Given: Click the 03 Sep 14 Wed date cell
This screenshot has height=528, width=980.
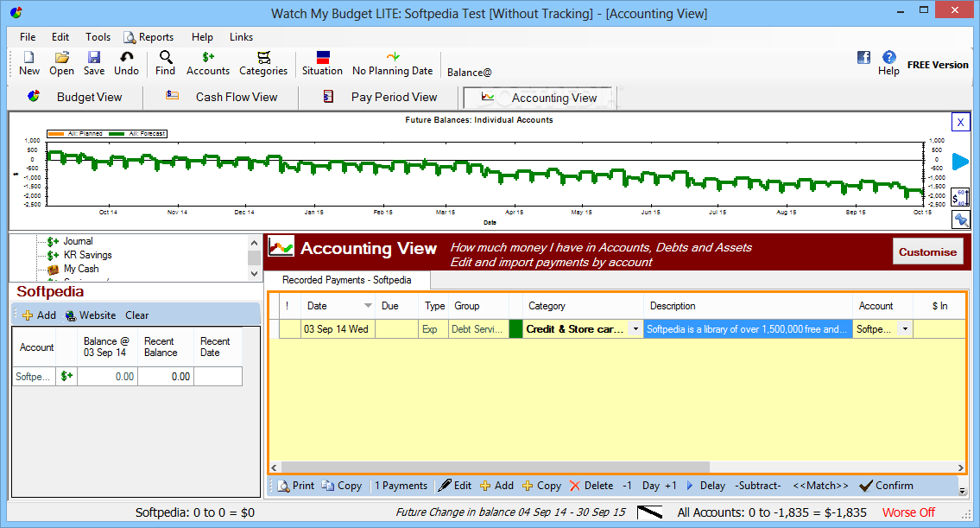Looking at the screenshot, I should pyautogui.click(x=338, y=329).
